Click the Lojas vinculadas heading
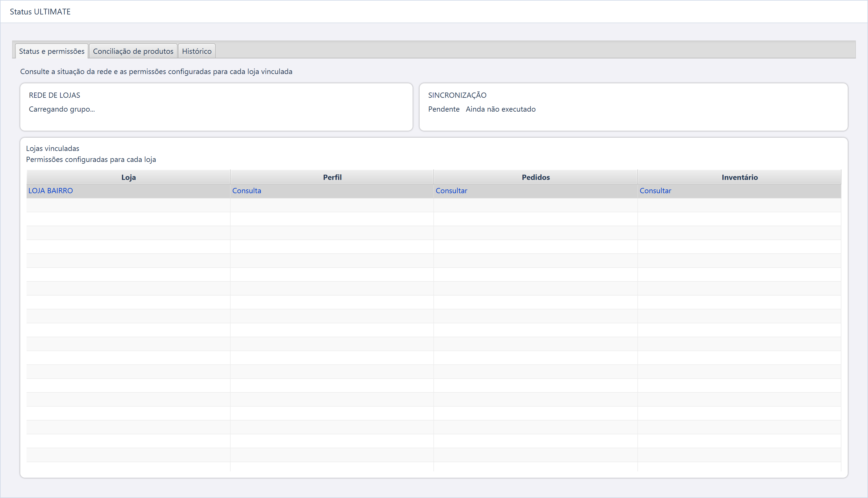Screen dimensions: 868x498 coord(53,148)
